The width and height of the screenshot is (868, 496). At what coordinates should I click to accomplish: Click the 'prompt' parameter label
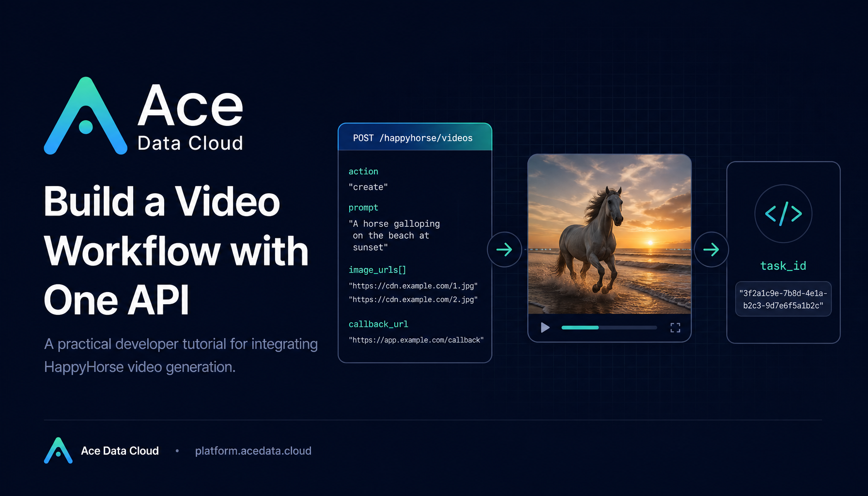(363, 208)
